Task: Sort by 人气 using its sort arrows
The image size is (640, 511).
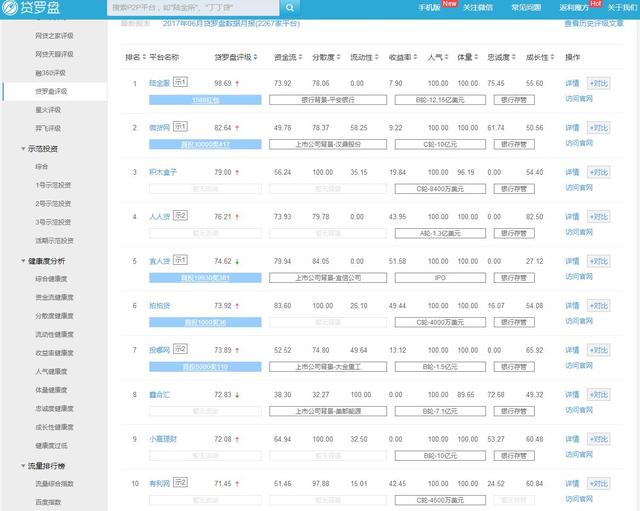Action: (447, 58)
